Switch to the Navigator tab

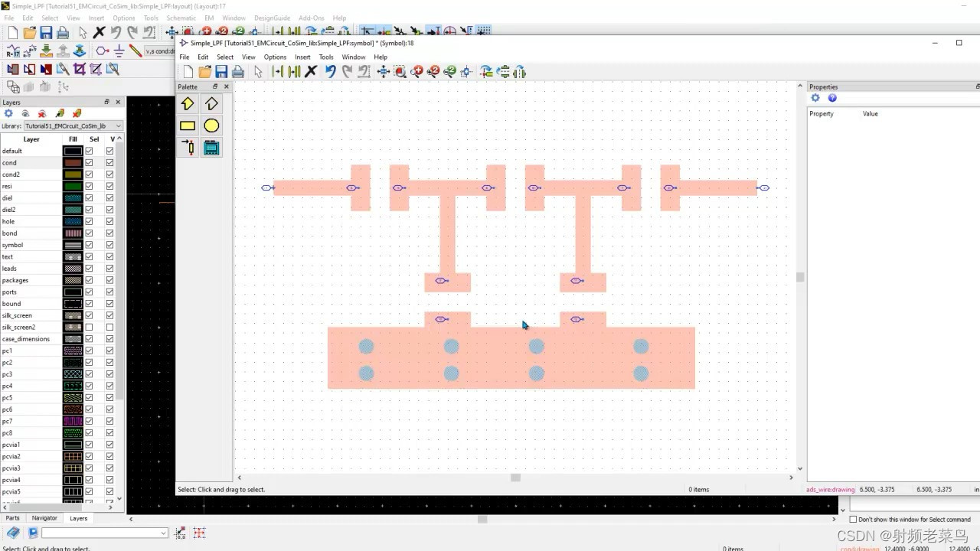pyautogui.click(x=44, y=518)
